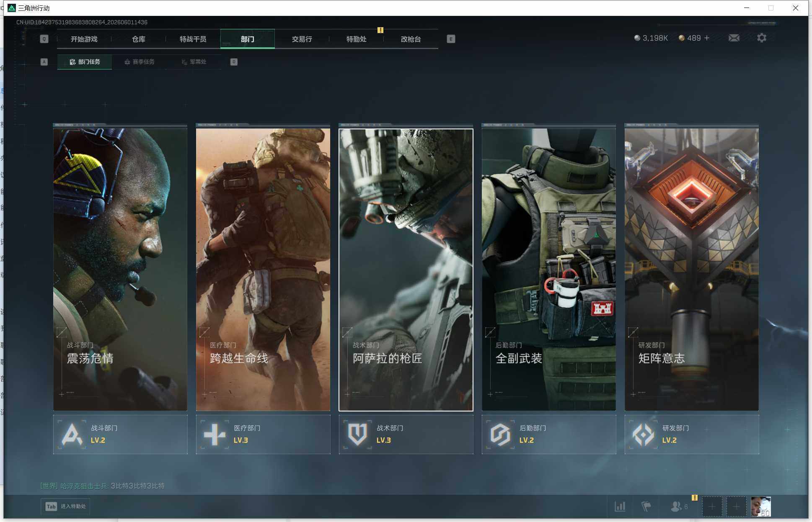Select the 阿萨拉的枪匠 mission card
This screenshot has height=522, width=812.
(406, 270)
